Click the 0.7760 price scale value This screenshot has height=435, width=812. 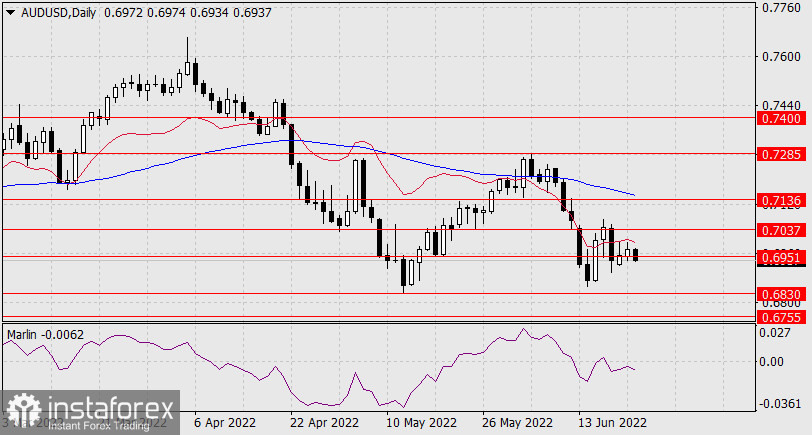click(x=781, y=8)
